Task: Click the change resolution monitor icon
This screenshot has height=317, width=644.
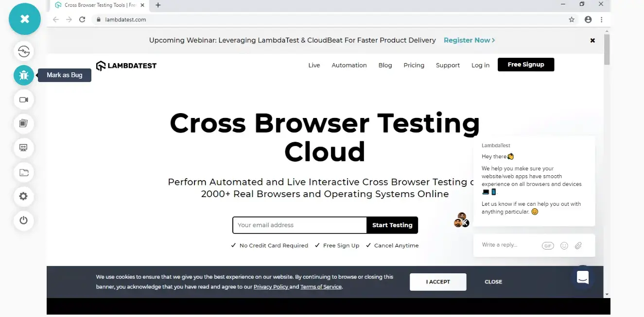Action: pos(24,148)
